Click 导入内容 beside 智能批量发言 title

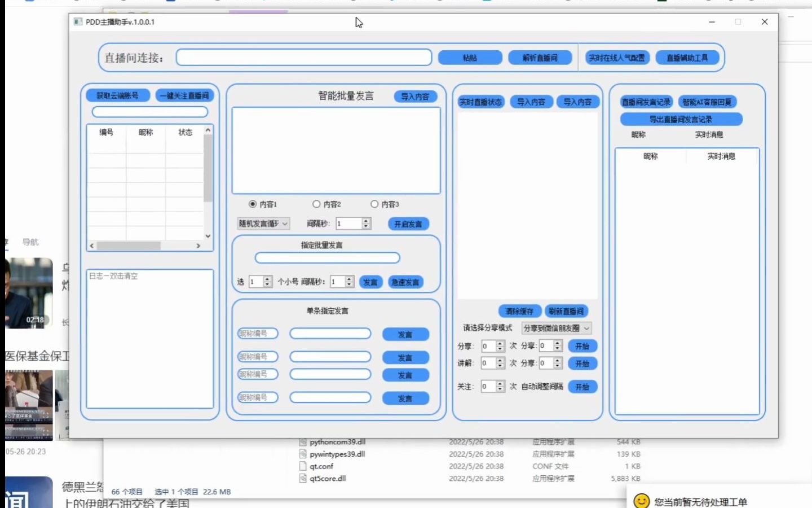[415, 97]
